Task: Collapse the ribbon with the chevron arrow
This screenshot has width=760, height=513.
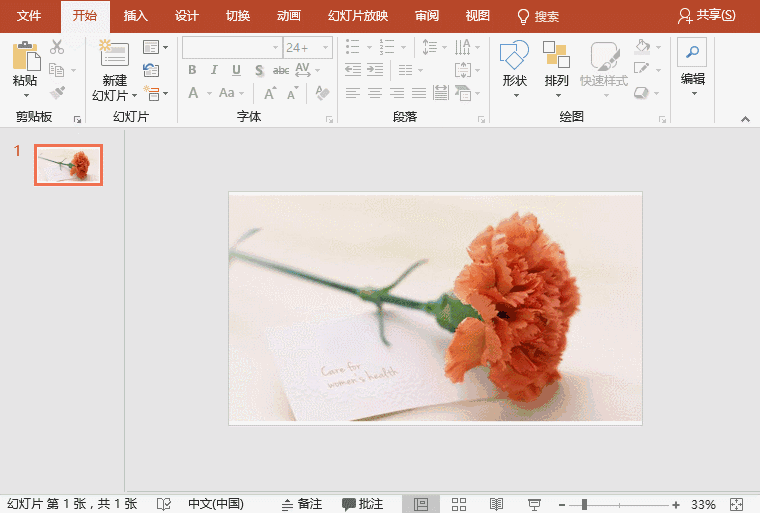Action: tap(745, 118)
